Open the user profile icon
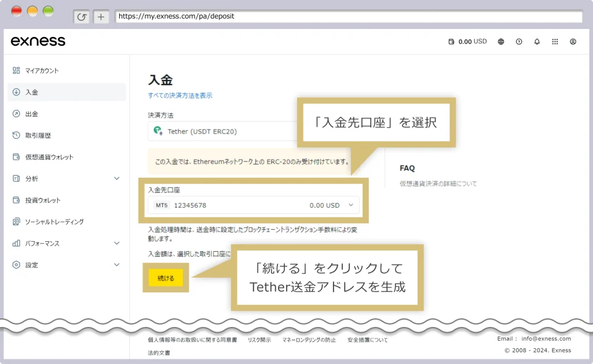The width and height of the screenshot is (593, 364). coord(573,42)
